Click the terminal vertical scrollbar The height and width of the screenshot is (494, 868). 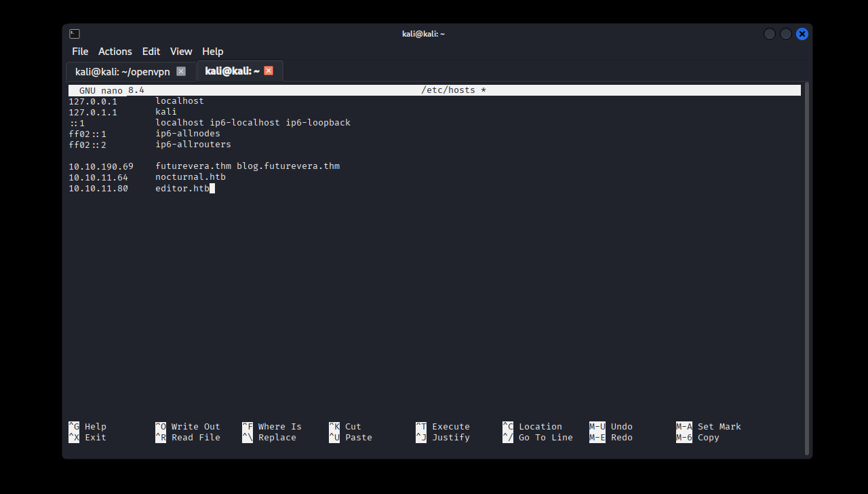[806, 269]
